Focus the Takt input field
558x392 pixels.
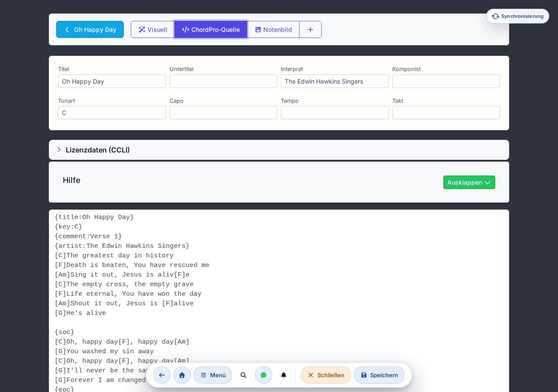(446, 113)
